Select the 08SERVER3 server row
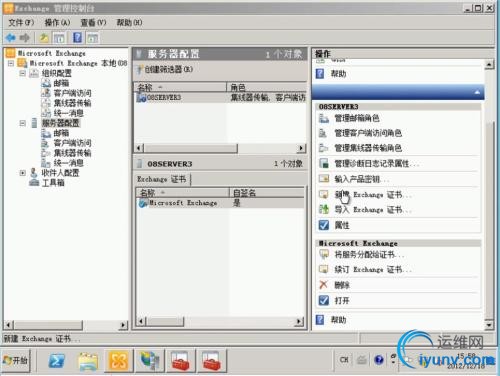Viewport: 500px width, 376px height. 220,97
